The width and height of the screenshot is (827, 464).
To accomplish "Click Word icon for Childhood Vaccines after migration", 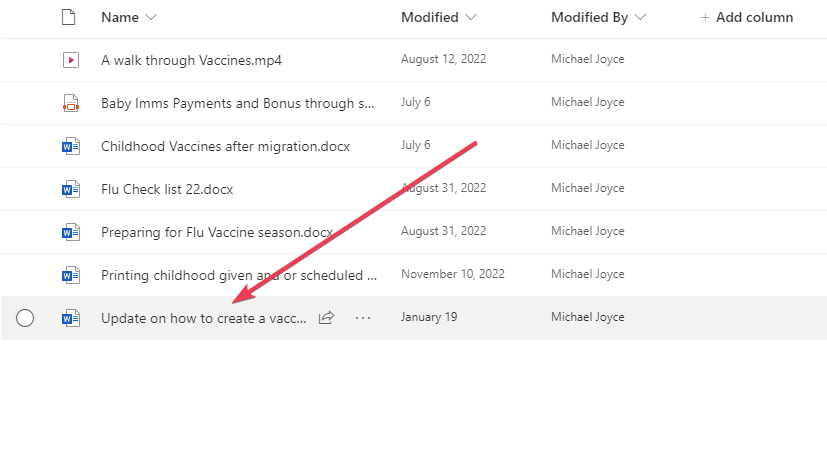I will 71,146.
